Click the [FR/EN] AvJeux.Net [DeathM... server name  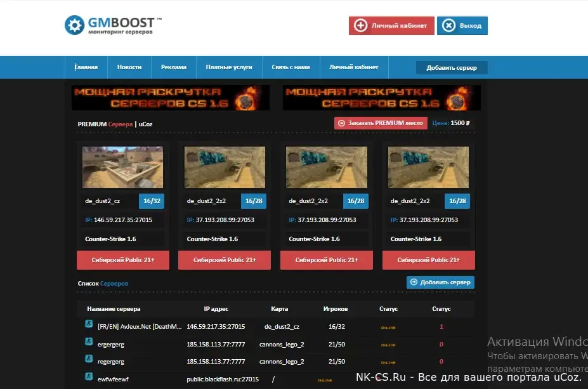140,327
